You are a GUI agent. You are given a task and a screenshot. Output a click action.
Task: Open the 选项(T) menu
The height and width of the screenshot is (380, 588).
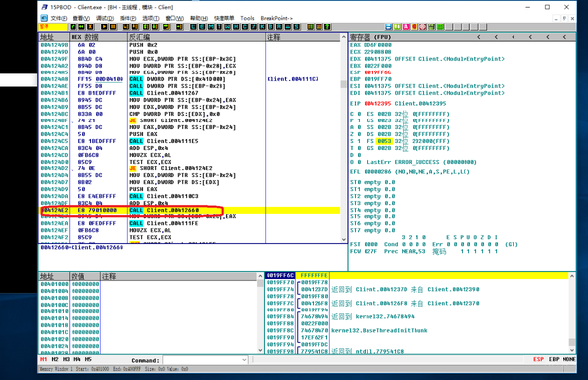151,18
